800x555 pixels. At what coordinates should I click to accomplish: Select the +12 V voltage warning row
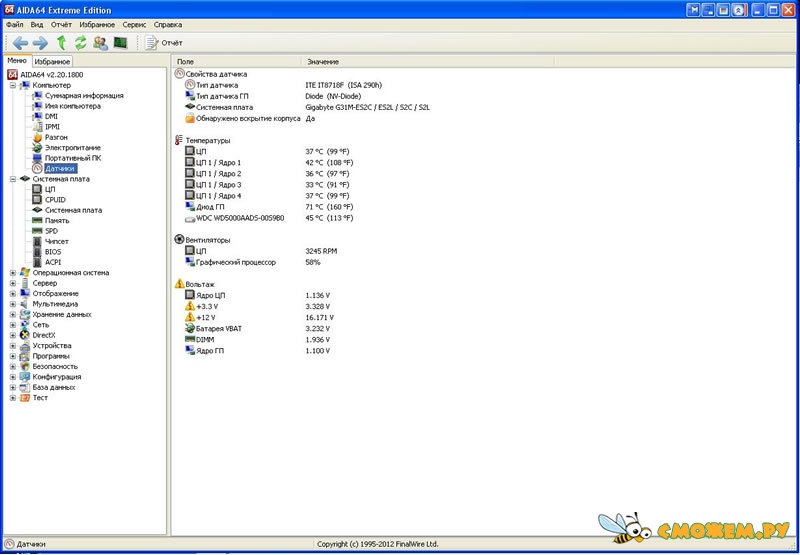tap(259, 317)
